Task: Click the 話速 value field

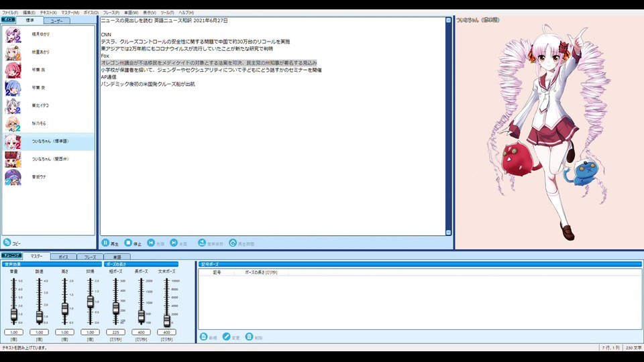Action: [x=39, y=332]
